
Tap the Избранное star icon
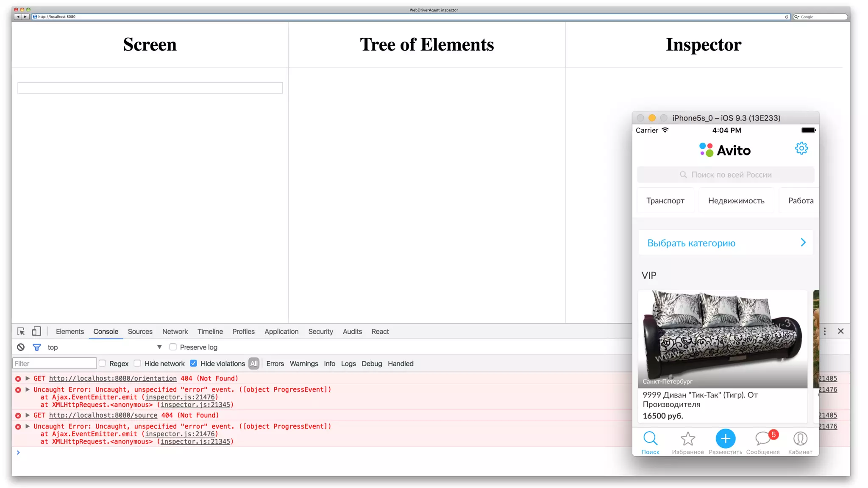(x=687, y=439)
